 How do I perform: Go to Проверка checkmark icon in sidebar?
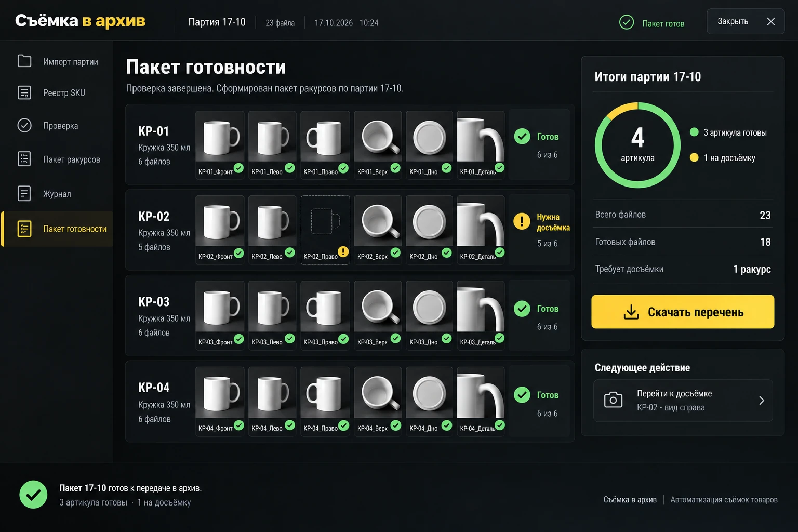24,125
